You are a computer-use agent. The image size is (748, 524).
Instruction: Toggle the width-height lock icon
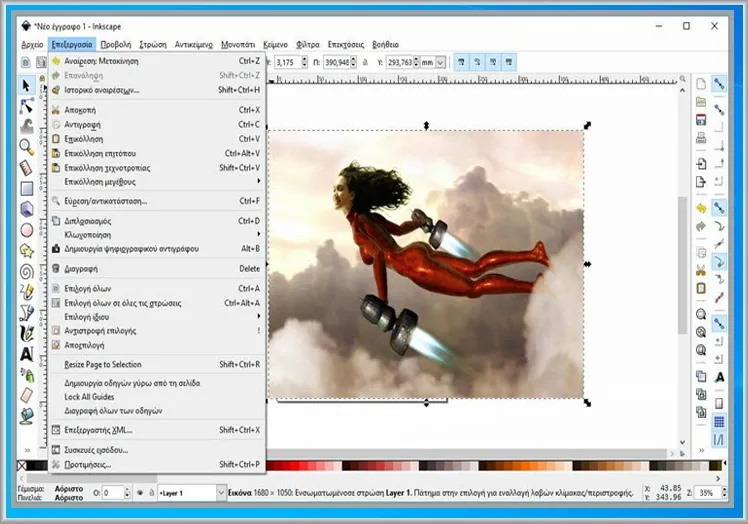[365, 62]
